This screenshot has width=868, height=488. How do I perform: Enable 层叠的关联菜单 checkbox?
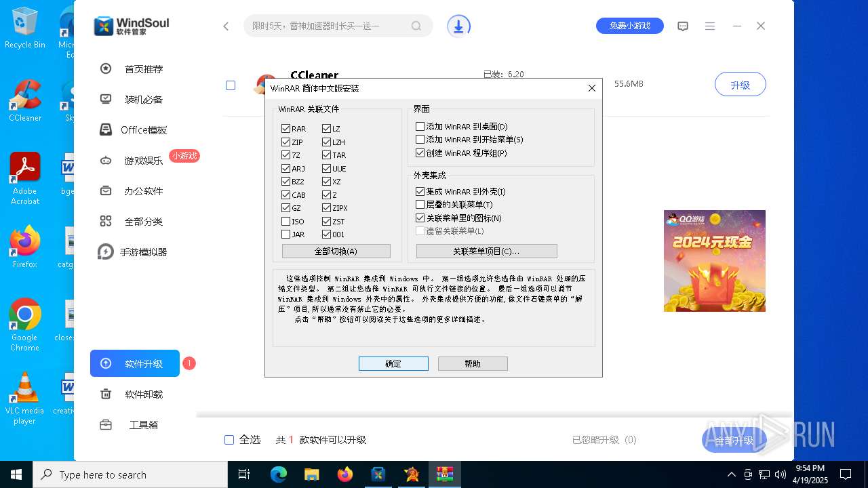click(420, 205)
